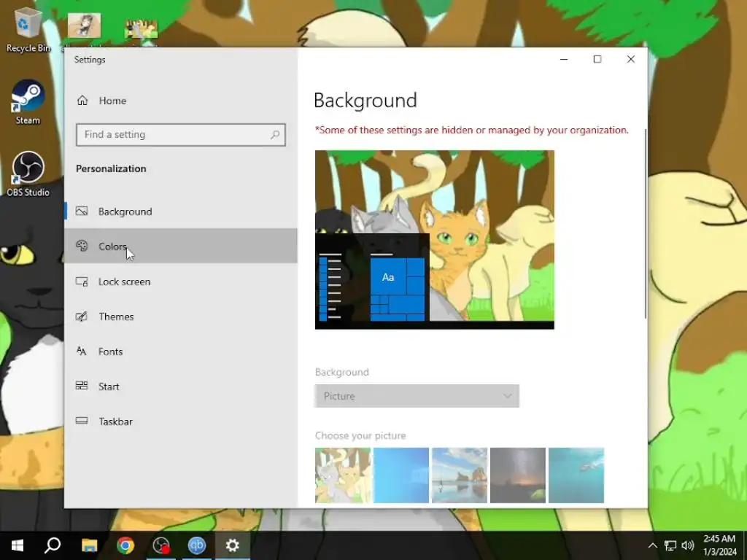Choose the underwater swimmer wallpaper thumbnail
Screen dimensions: 747x560
pyautogui.click(x=576, y=475)
